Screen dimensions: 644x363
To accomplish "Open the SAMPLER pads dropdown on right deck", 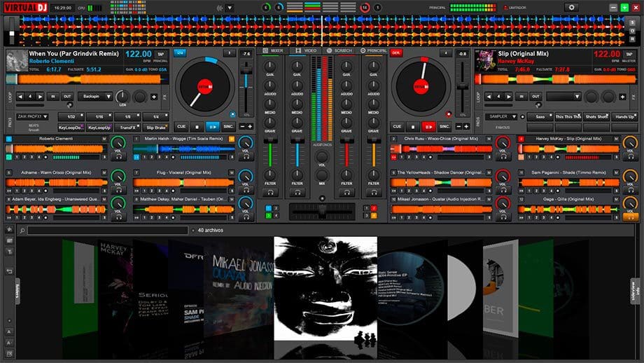I will pyautogui.click(x=501, y=117).
